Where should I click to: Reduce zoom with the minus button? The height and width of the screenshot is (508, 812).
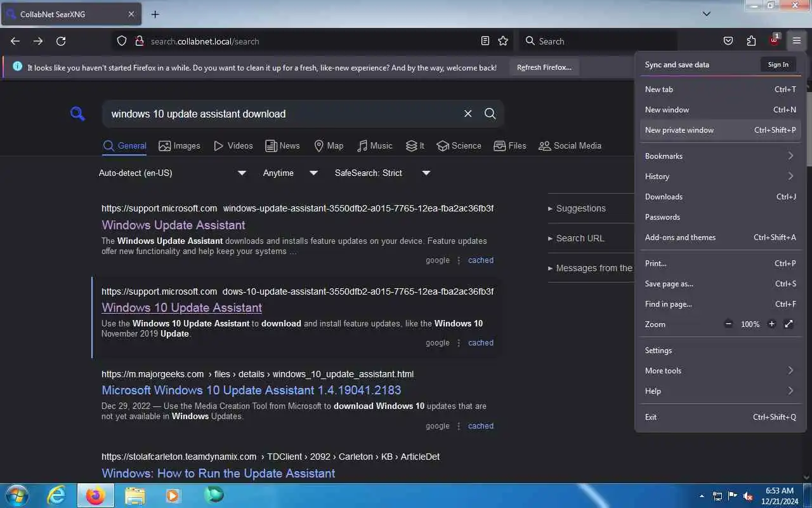click(x=728, y=324)
